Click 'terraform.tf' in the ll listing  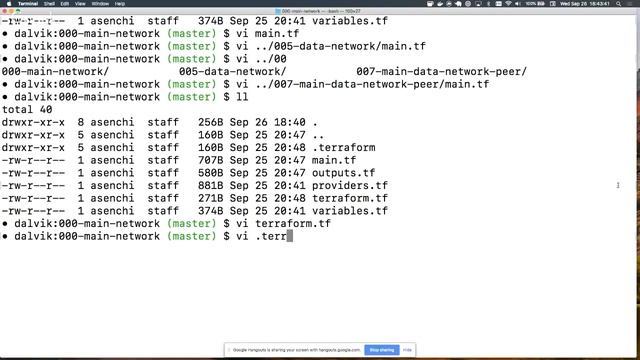tap(350, 198)
